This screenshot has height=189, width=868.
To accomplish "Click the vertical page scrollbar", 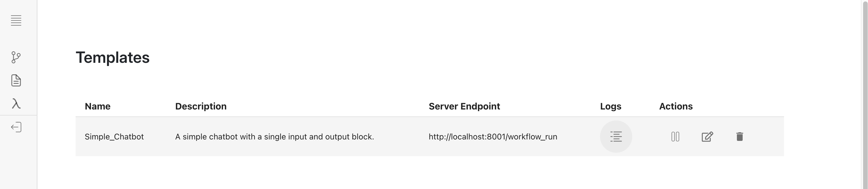I will click(x=865, y=94).
